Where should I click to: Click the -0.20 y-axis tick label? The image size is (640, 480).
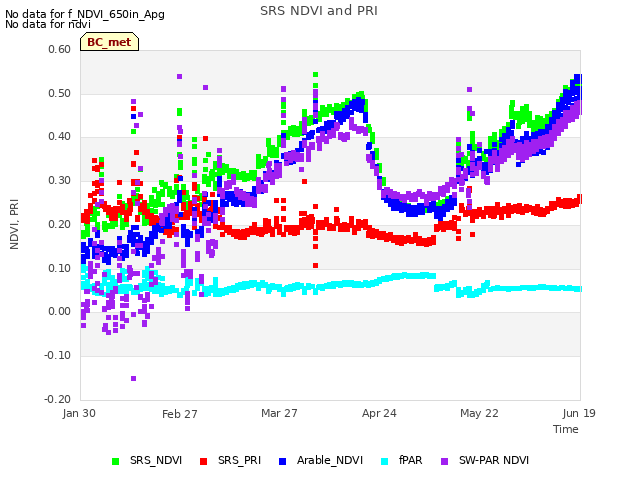coord(58,399)
